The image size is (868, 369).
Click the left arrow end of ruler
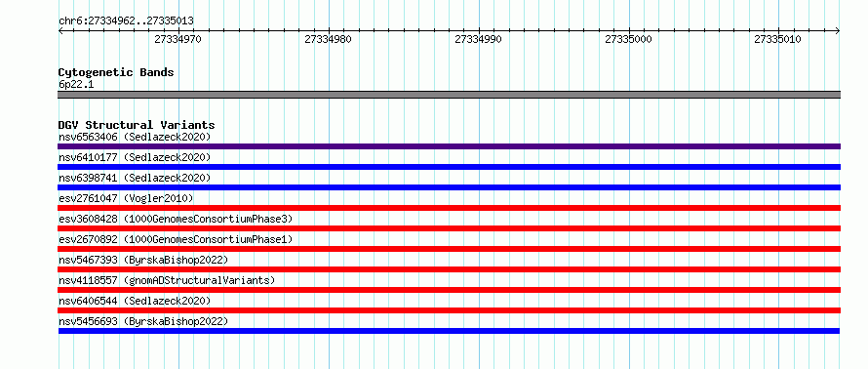click(60, 30)
